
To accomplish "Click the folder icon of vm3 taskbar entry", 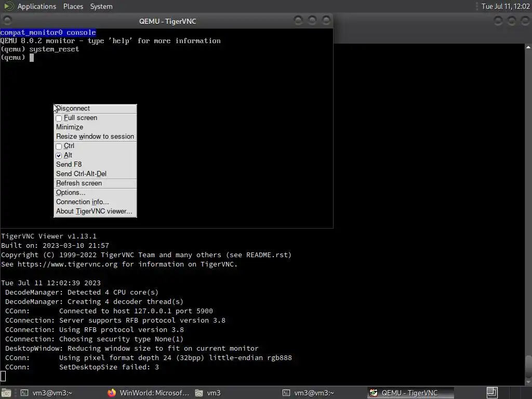I will pyautogui.click(x=199, y=393).
